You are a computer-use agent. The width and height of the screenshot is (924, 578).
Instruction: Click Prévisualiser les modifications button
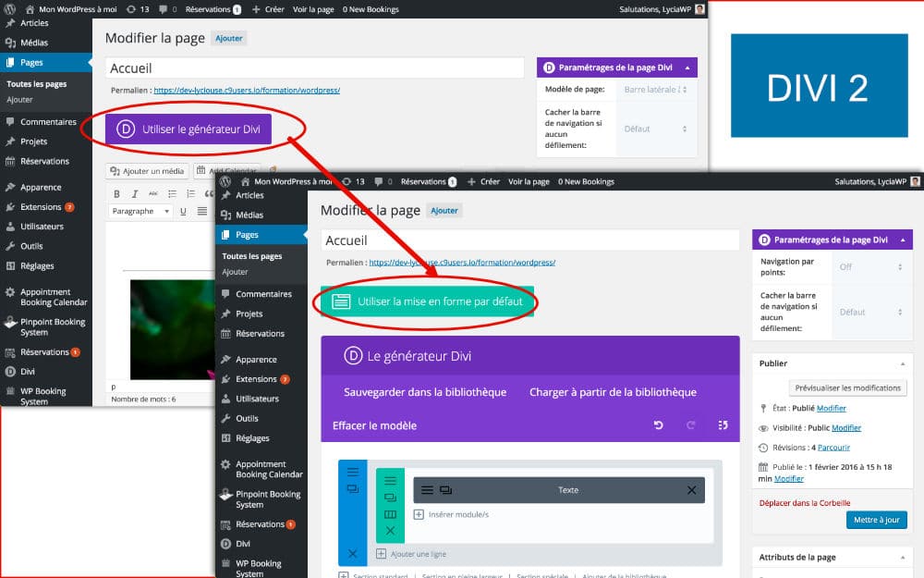847,388
